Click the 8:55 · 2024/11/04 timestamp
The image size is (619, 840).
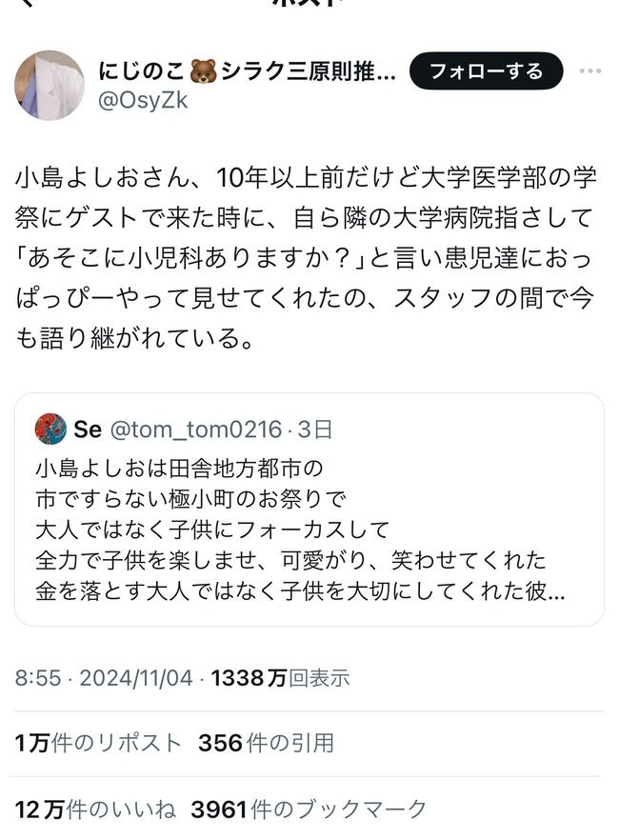tap(104, 678)
